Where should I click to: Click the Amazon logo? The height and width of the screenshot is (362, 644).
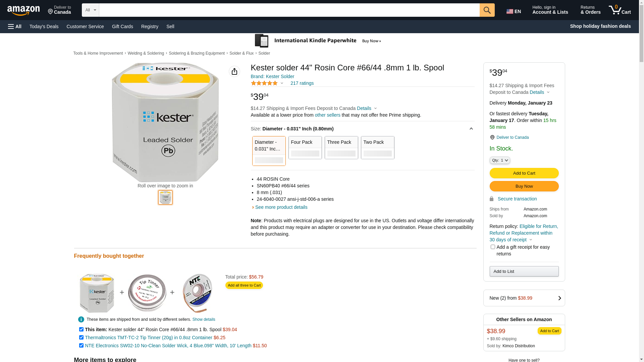pos(23,10)
